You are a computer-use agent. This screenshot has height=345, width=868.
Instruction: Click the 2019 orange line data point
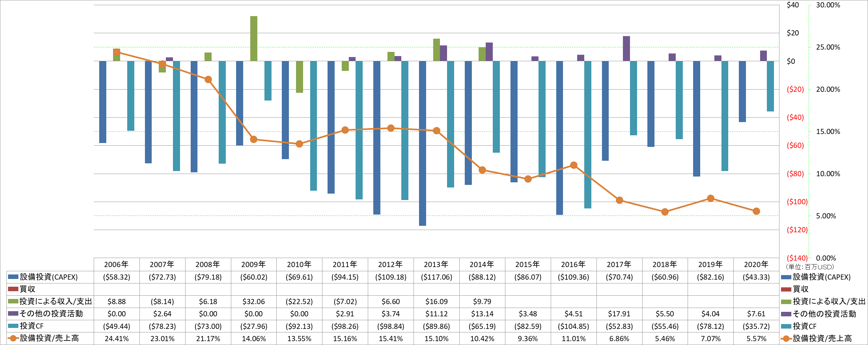point(711,198)
